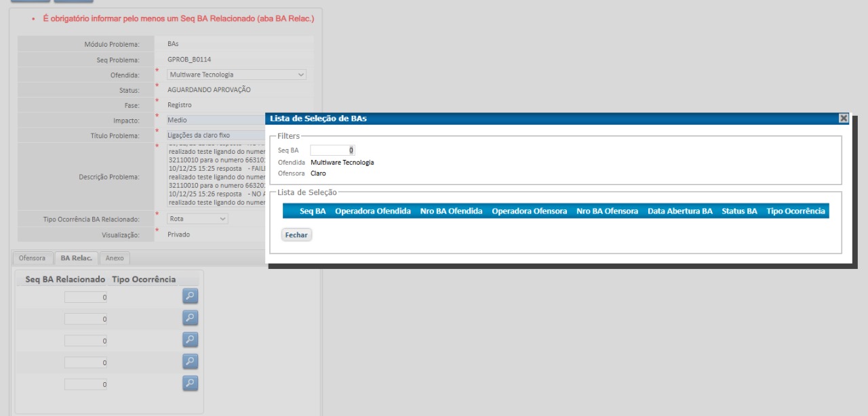Image resolution: width=868 pixels, height=416 pixels.
Task: Sort by the Data Abertura BA column header
Action: 679,211
